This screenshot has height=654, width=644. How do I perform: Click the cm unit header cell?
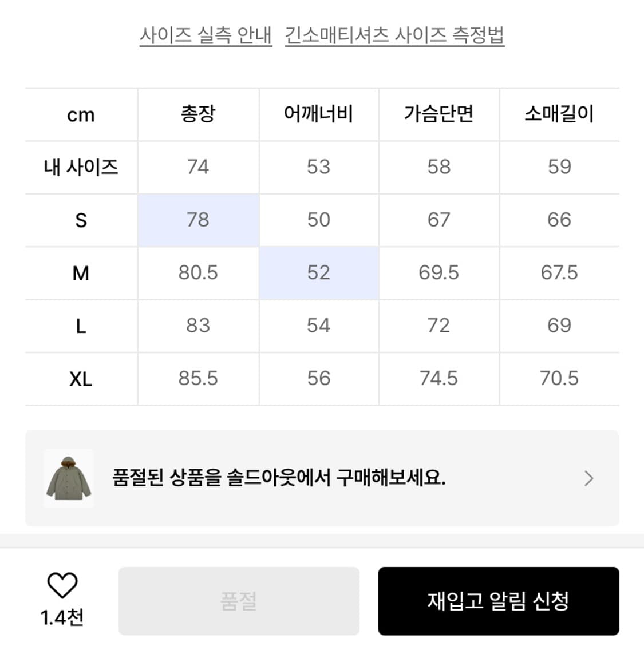coord(81,114)
